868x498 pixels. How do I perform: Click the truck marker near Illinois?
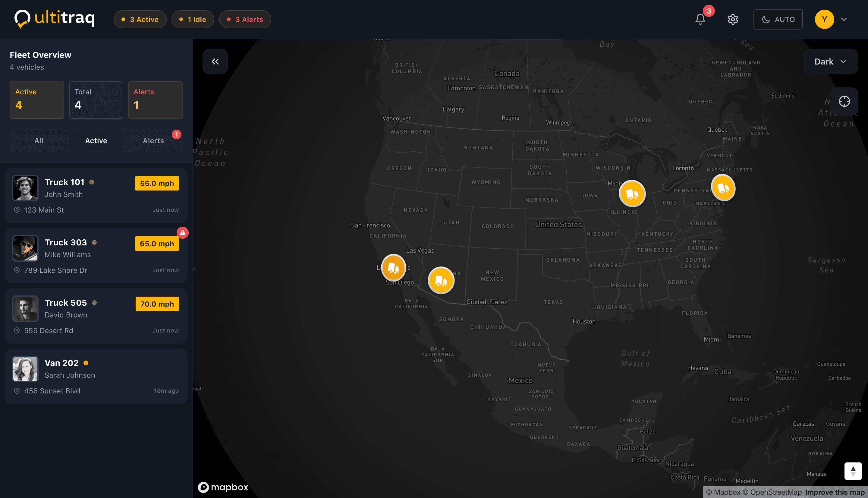[x=632, y=194]
